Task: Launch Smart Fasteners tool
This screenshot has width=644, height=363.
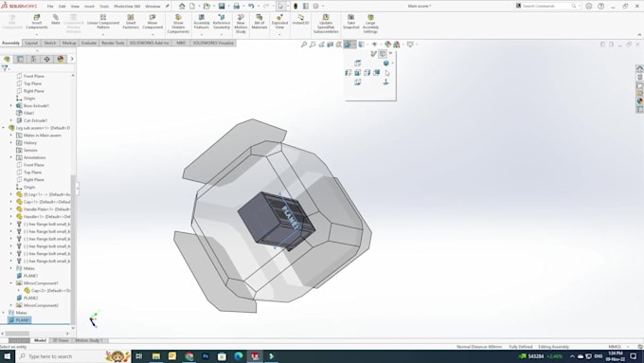Action: [x=131, y=22]
